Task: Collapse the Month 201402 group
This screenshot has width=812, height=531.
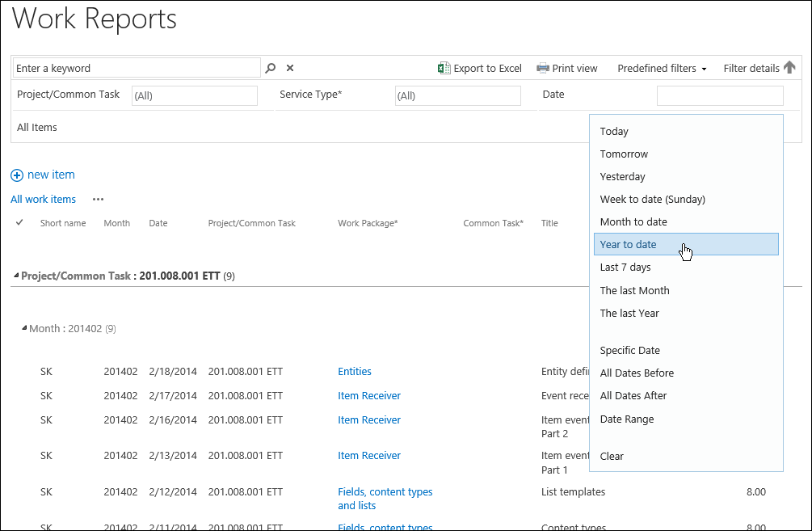Action: (x=24, y=329)
